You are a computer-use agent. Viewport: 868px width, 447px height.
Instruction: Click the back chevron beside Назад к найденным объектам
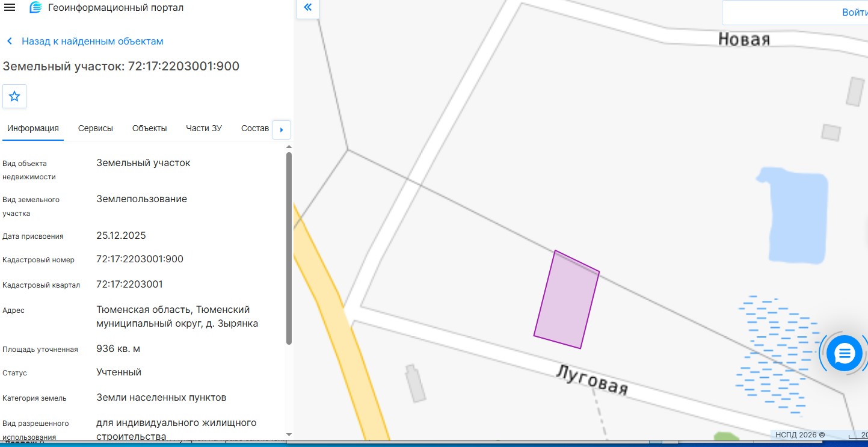[x=10, y=42]
